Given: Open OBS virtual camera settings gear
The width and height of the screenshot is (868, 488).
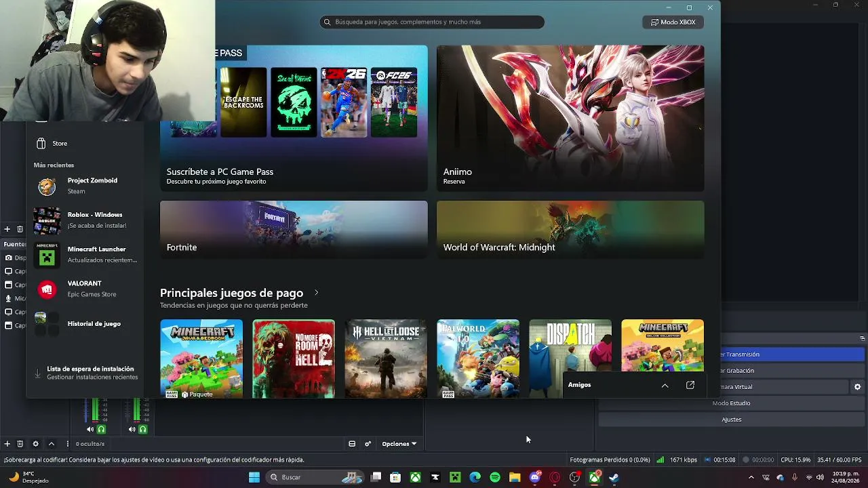Looking at the screenshot, I should [858, 387].
